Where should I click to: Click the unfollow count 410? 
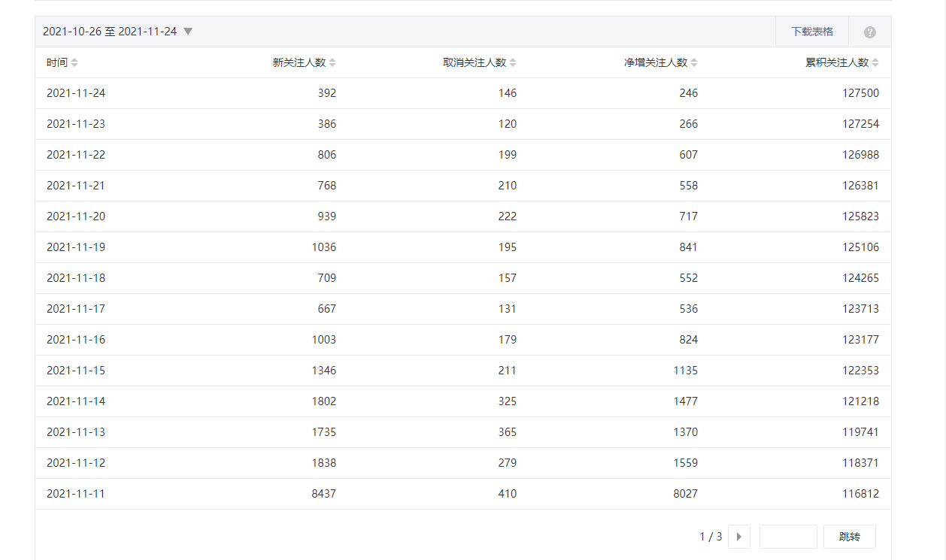(x=508, y=494)
